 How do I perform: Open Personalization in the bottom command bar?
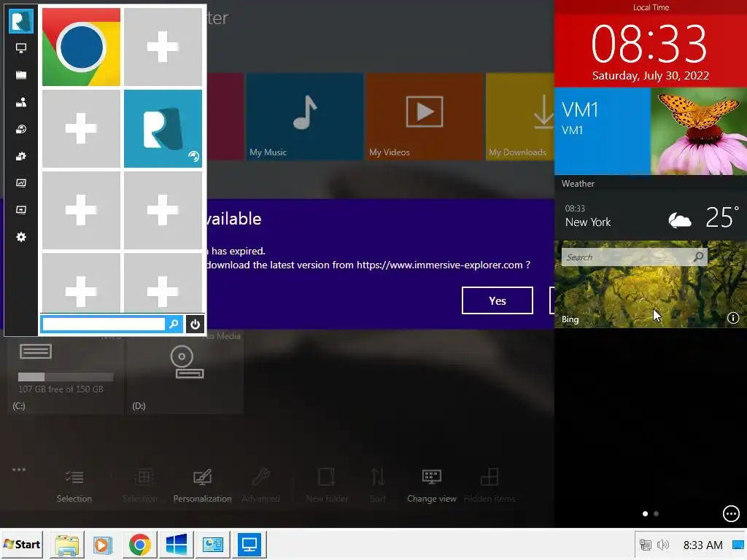click(203, 486)
